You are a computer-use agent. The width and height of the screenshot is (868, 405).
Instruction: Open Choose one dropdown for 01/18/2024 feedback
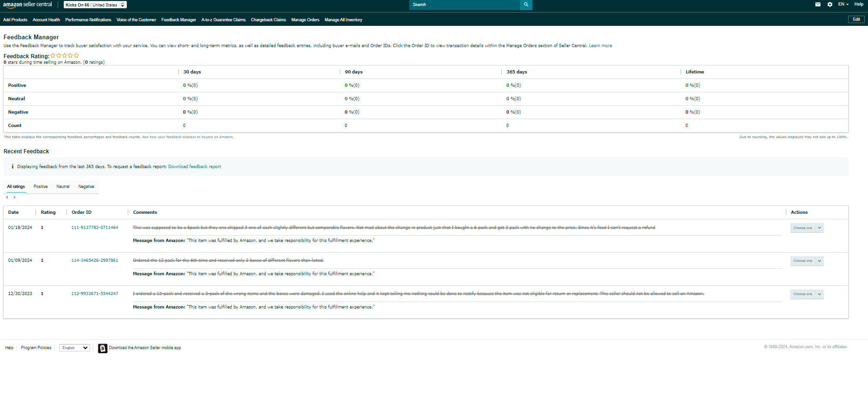point(807,228)
